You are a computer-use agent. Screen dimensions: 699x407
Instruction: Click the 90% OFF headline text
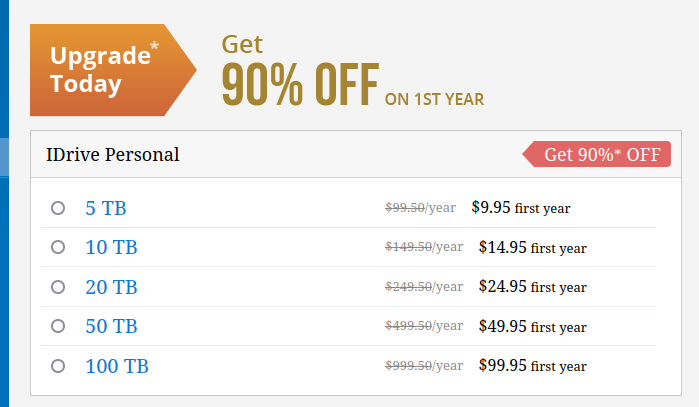300,84
